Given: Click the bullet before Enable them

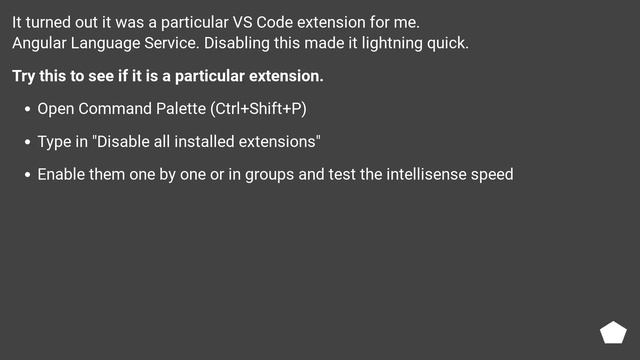Looking at the screenshot, I should pyautogui.click(x=27, y=175).
